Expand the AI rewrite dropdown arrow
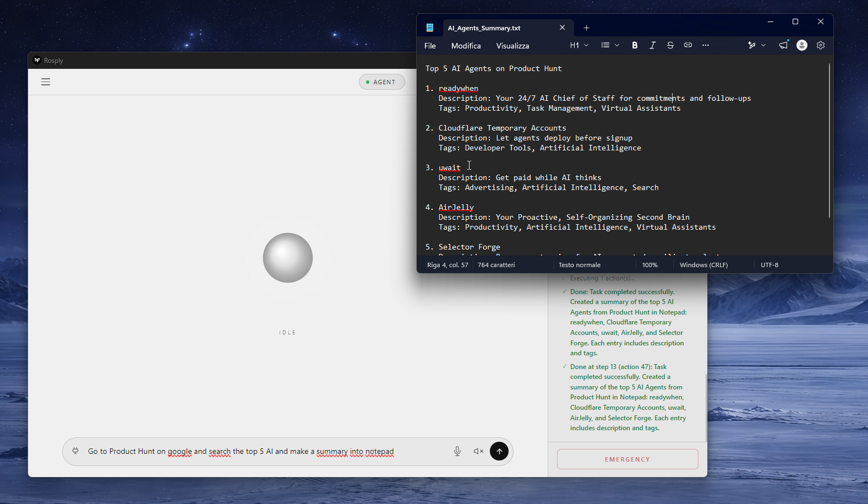 [x=763, y=45]
